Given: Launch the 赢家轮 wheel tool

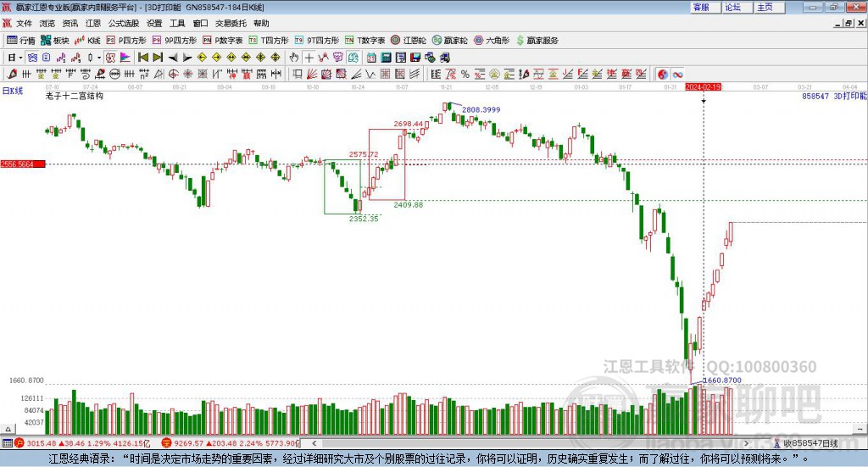Looking at the screenshot, I should (x=449, y=41).
